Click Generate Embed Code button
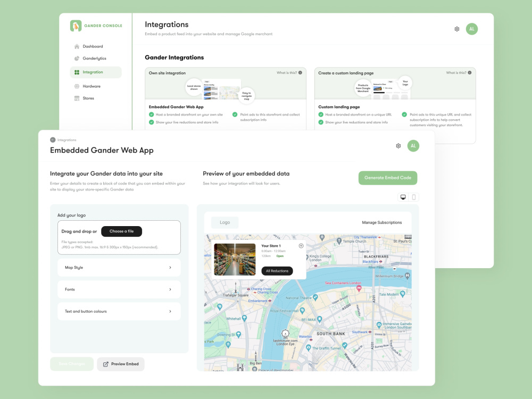Image resolution: width=532 pixels, height=399 pixels. [388, 178]
